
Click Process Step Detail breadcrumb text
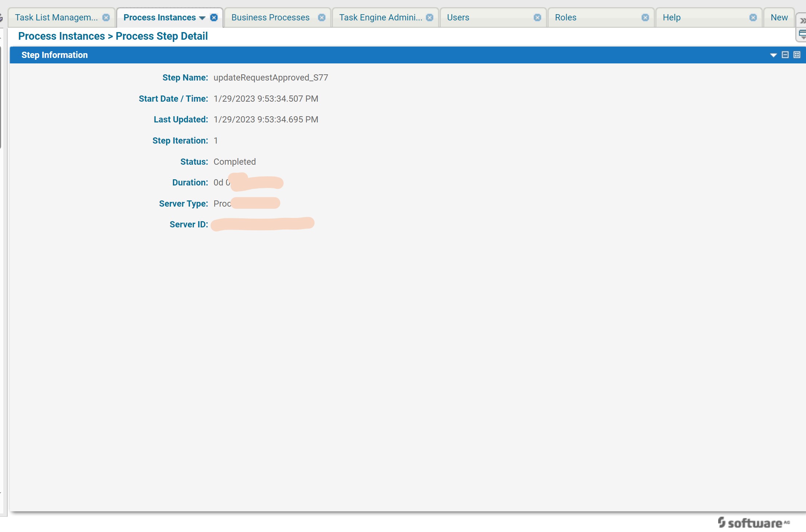[x=162, y=36]
